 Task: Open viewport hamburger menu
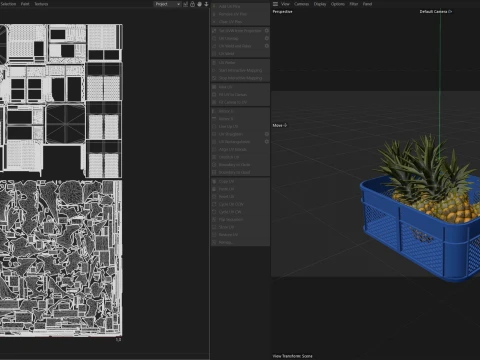pos(275,4)
